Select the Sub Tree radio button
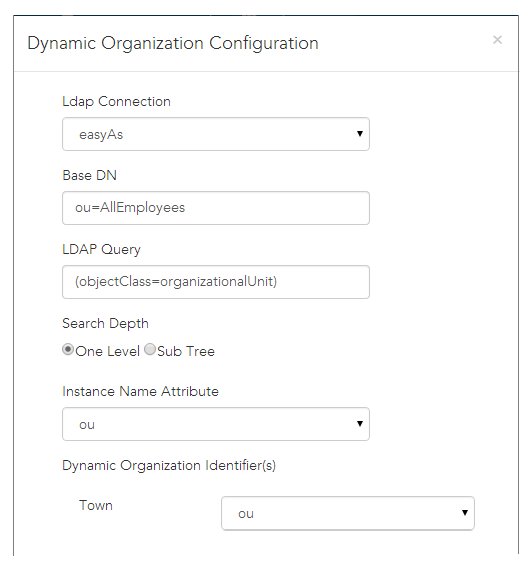Image resolution: width=530 pixels, height=576 pixels. (150, 349)
